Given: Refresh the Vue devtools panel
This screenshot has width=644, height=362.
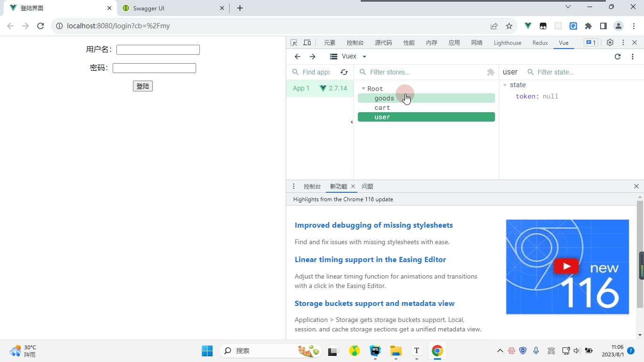Looking at the screenshot, I should (x=618, y=57).
